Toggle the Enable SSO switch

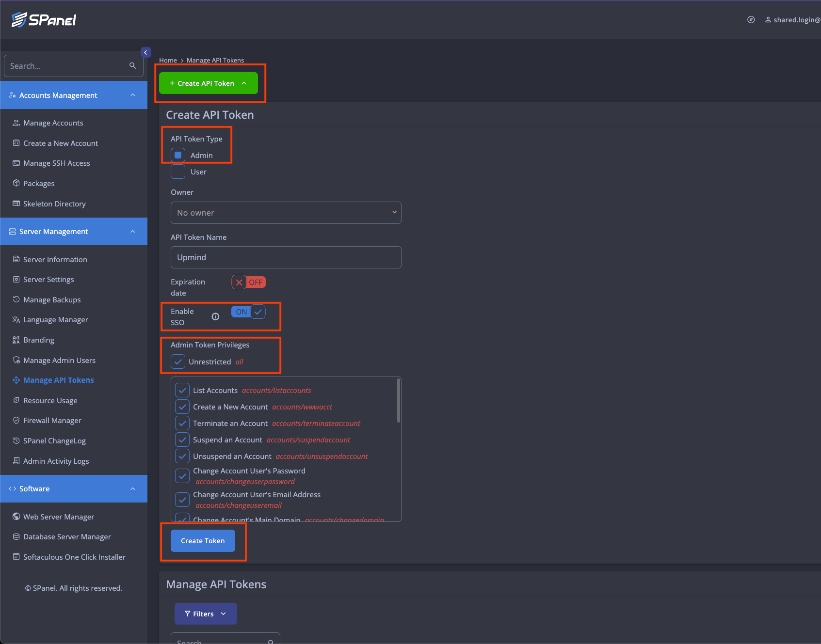point(248,312)
